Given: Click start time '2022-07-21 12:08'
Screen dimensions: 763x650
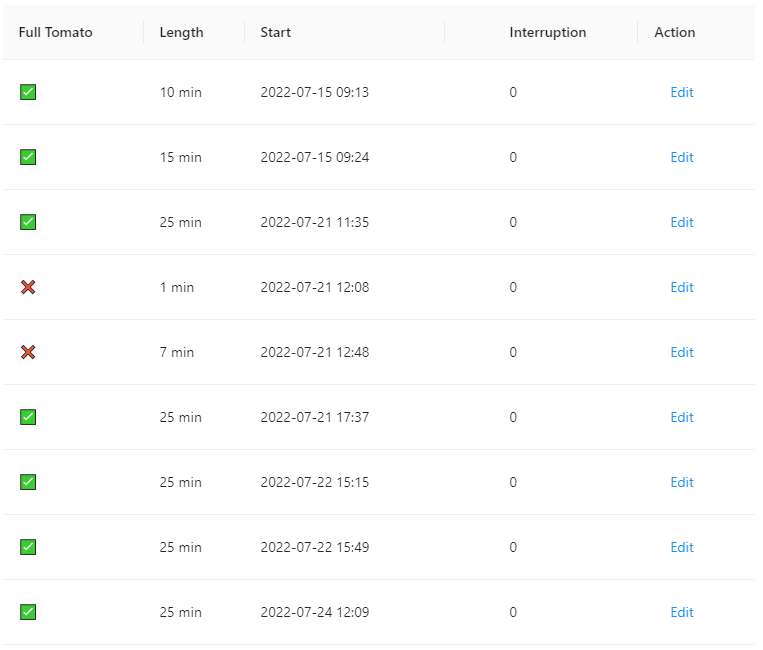Looking at the screenshot, I should (315, 287).
